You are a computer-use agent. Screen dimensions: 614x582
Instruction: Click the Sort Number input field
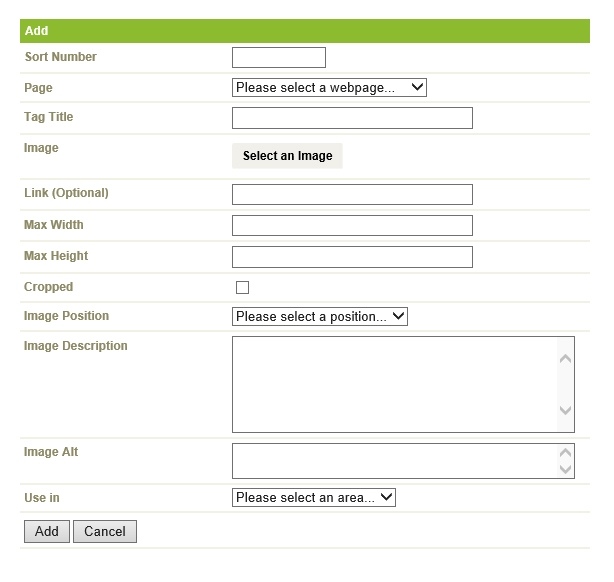click(279, 58)
